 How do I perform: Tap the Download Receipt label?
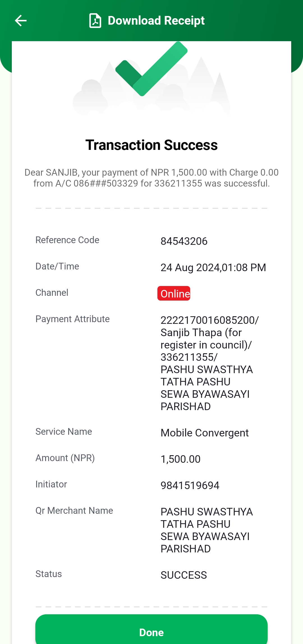(156, 20)
